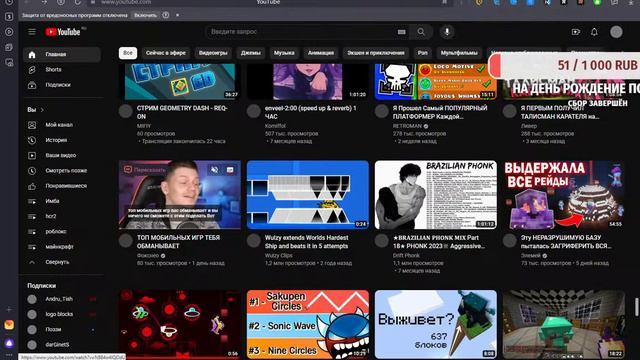Toggle subtitles on the ТОП МОБИЛЬНЫХ ИГР preview

[x=230, y=170]
